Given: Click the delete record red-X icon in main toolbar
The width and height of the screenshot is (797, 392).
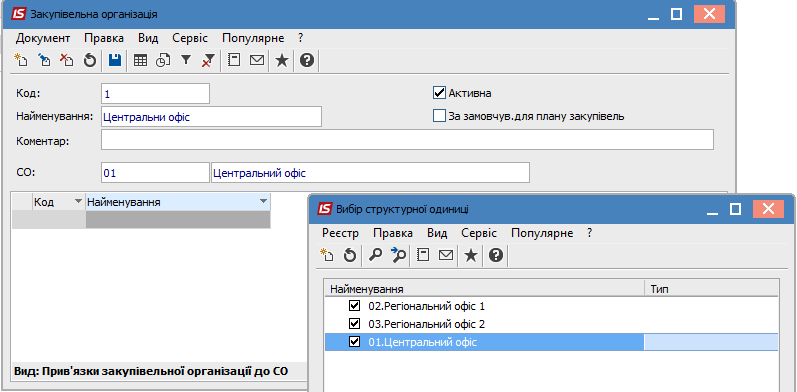Looking at the screenshot, I should [67, 61].
